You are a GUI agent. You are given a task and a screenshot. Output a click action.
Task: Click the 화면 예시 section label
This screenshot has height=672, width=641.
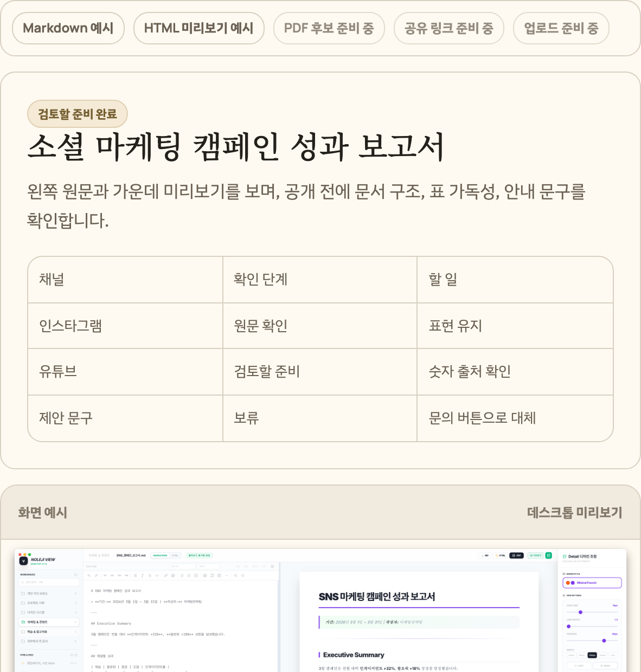(x=42, y=513)
